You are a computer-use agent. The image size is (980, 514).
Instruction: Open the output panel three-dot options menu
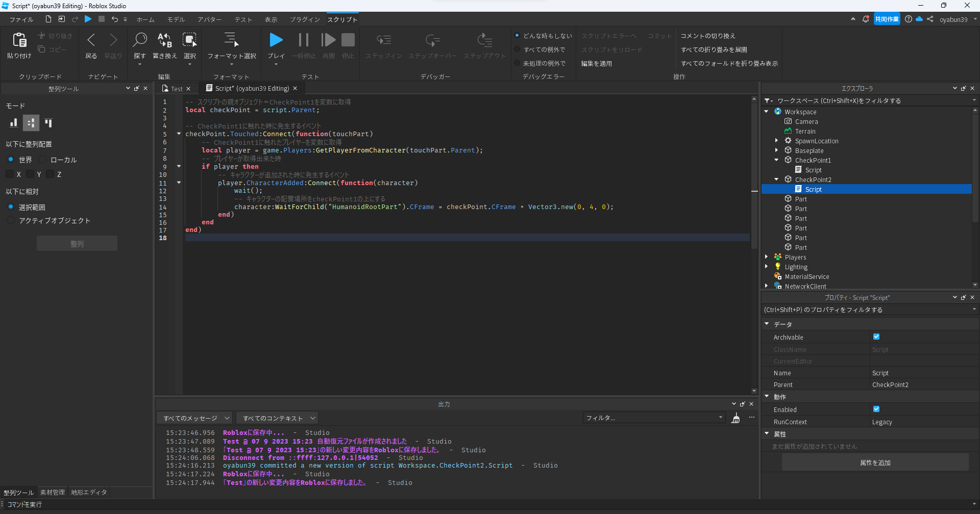(751, 418)
